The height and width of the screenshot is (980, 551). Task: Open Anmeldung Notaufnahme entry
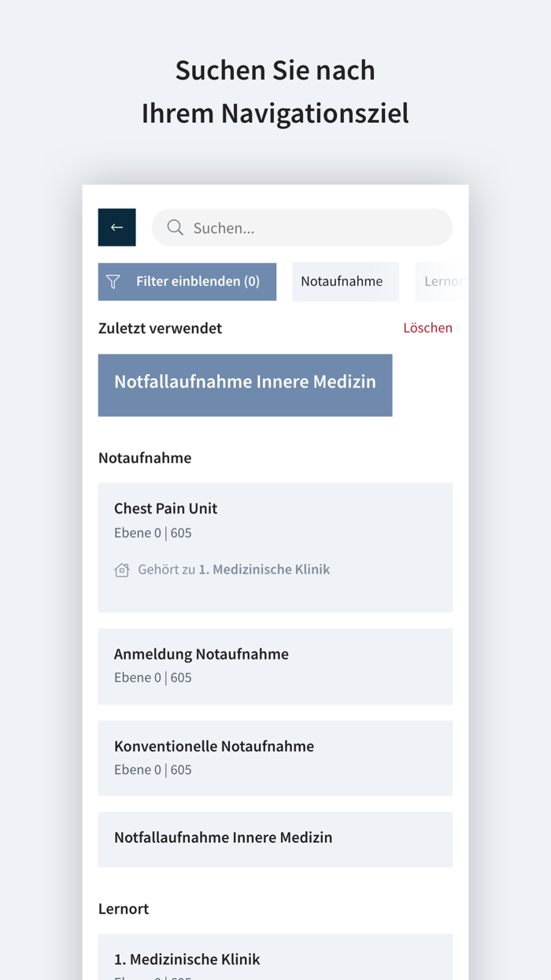point(275,666)
